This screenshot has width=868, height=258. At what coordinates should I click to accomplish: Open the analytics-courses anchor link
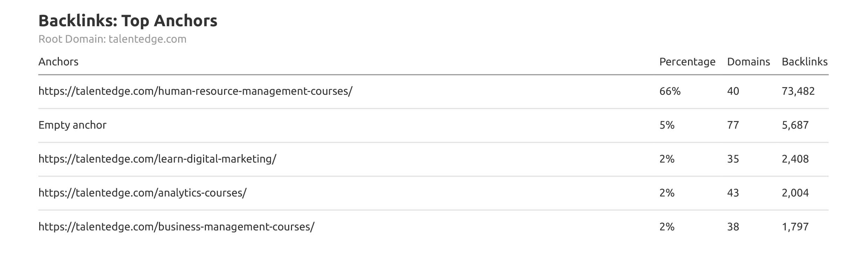coord(142,193)
